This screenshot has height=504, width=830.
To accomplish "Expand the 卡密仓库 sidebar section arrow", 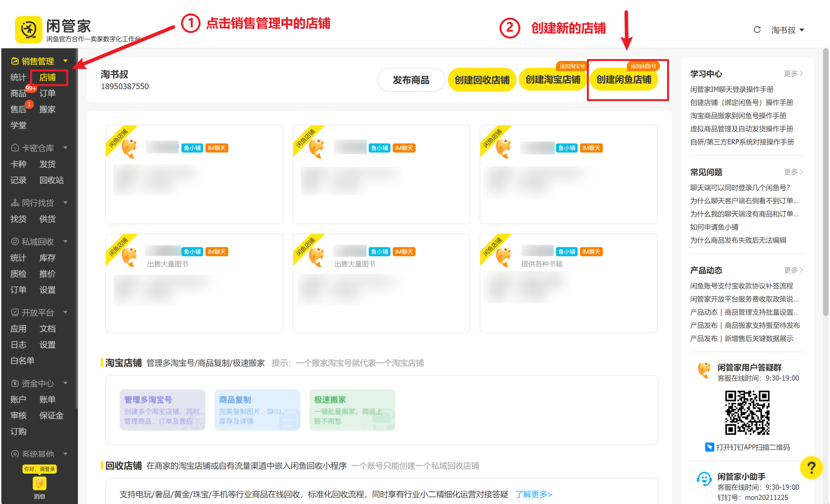I will tap(65, 148).
